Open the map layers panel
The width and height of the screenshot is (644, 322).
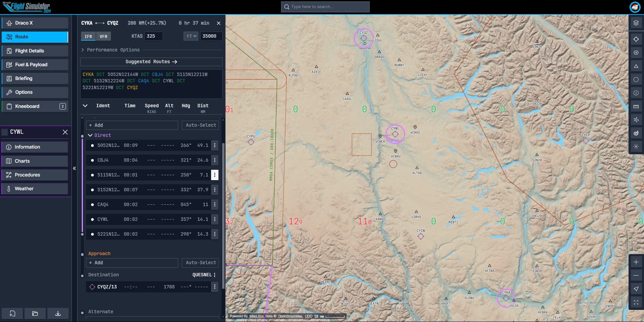click(x=636, y=23)
